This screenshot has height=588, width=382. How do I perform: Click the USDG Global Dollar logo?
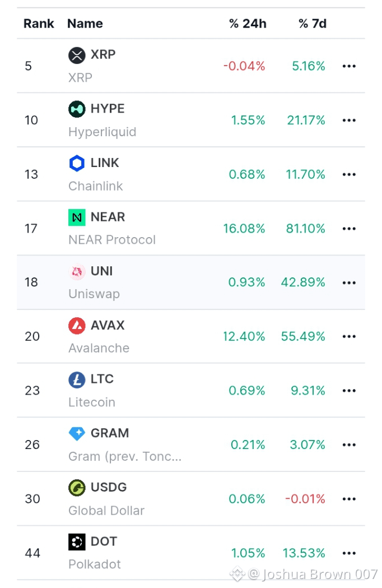[77, 488]
